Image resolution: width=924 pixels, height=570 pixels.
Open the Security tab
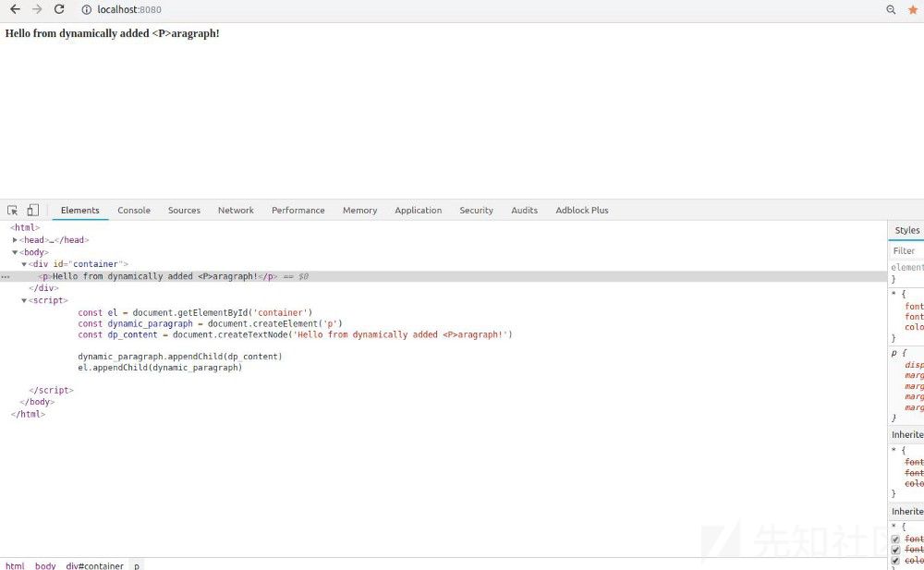[476, 210]
